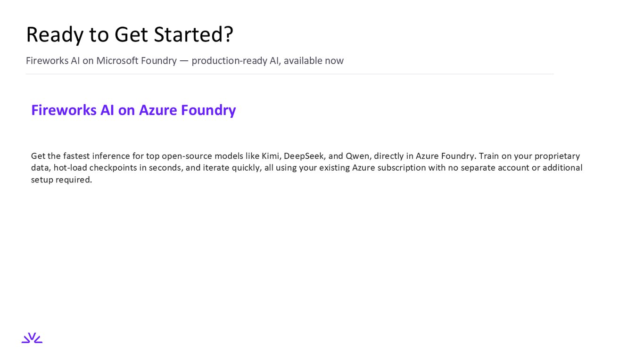
Task: Click the "Fireworks AI on Azure Foundry" purple heading
Action: [133, 110]
